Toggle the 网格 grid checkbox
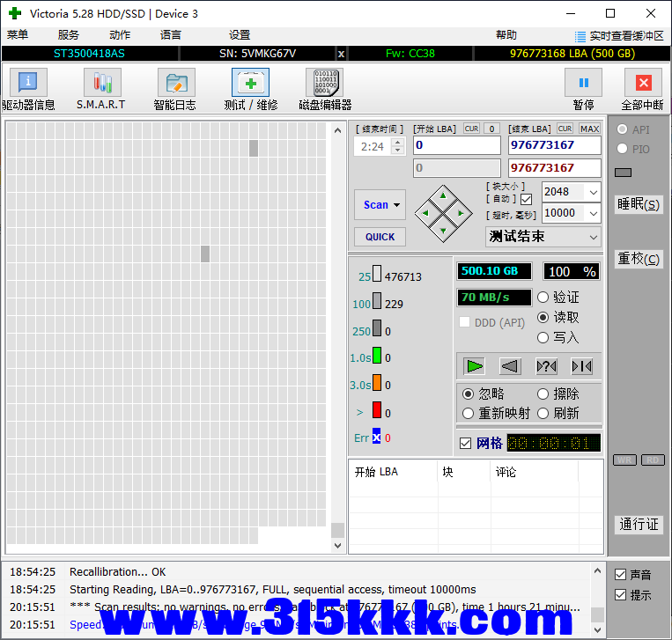The image size is (672, 640). [x=466, y=443]
